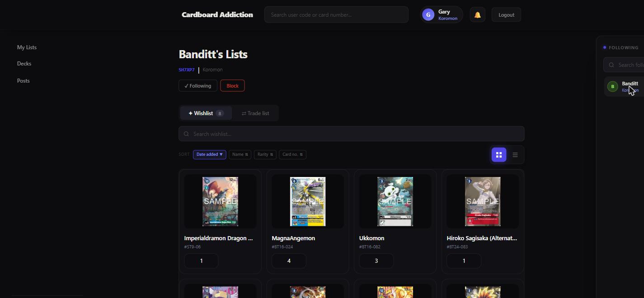
Task: Open the Wishlist tab
Action: point(206,113)
